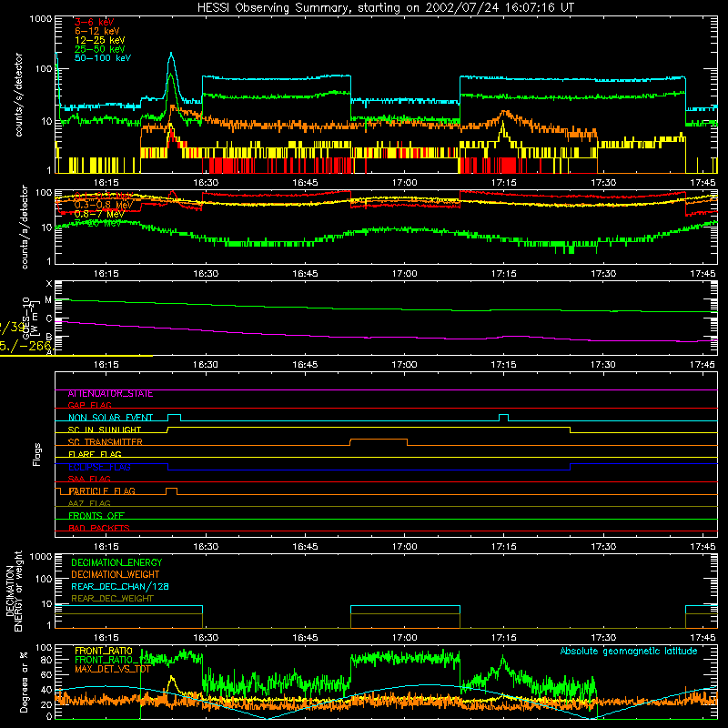Select the 6-12 keV legend label
This screenshot has width=728, height=728.
[97, 31]
